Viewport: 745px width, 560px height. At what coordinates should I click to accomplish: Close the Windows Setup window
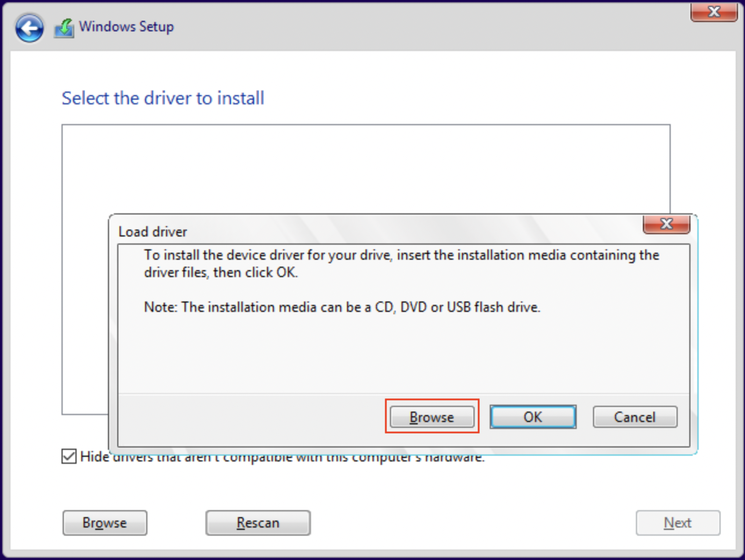click(x=714, y=12)
